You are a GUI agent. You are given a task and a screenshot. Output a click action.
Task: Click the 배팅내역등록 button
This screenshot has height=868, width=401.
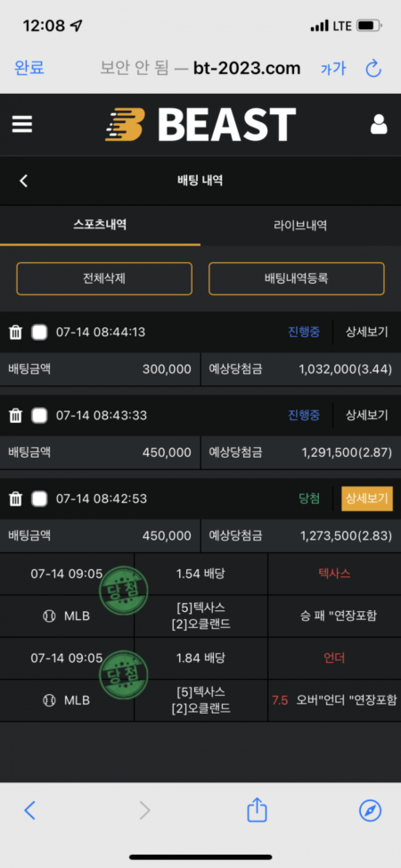tap(297, 278)
